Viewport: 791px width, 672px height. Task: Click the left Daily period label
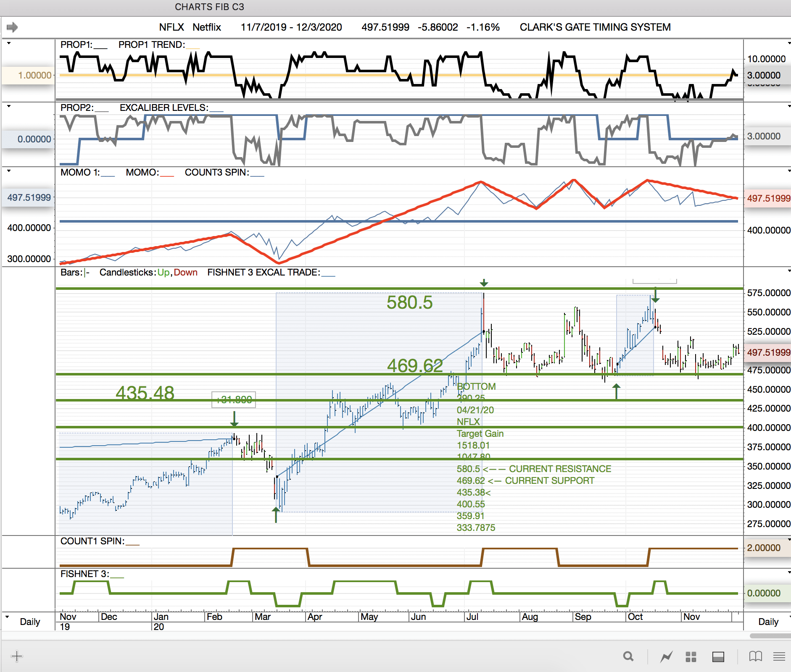point(30,622)
